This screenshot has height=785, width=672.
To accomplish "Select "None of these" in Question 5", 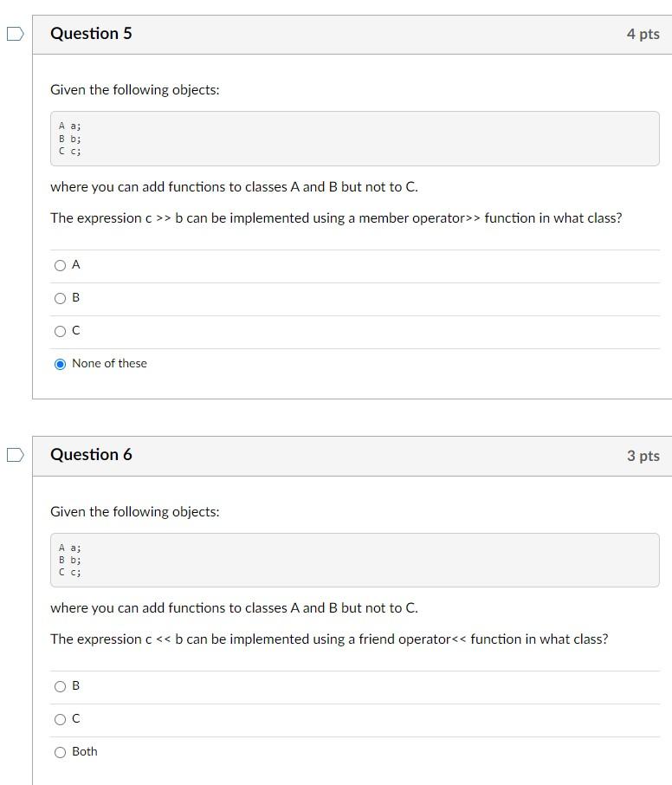I will tap(61, 363).
